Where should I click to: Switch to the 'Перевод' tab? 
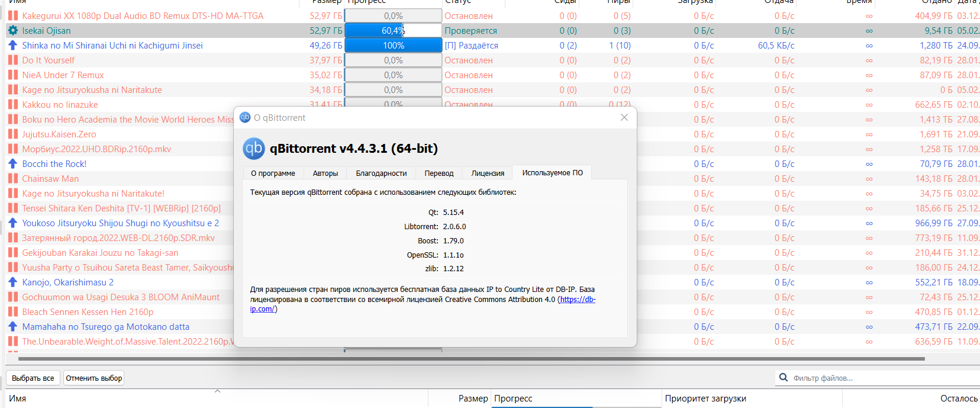point(439,174)
